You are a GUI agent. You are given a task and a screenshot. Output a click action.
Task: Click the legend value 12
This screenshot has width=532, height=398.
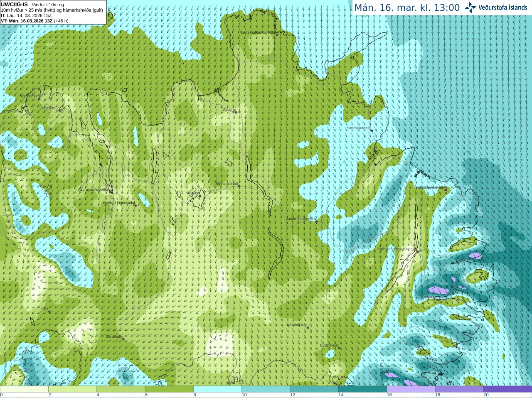(293, 395)
